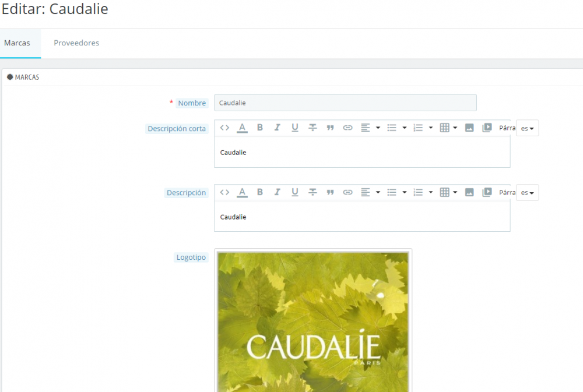Click the 'Editar: Caudalie' page title

click(x=55, y=9)
